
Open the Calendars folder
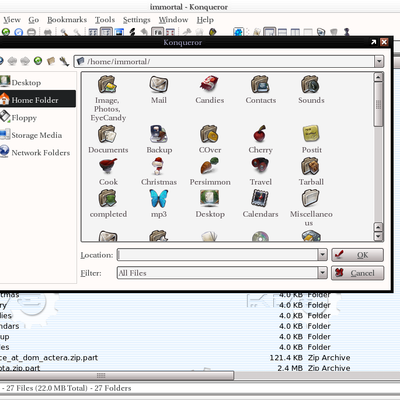click(260, 198)
